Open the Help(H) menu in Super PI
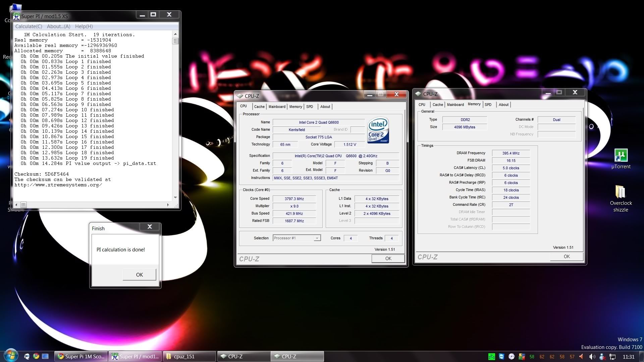The height and width of the screenshot is (362, 644). pos(84,26)
